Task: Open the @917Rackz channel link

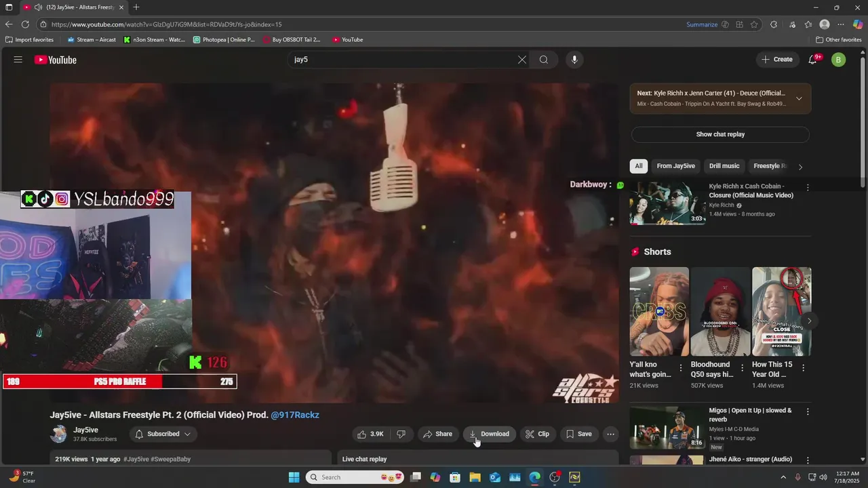Action: [x=295, y=415]
